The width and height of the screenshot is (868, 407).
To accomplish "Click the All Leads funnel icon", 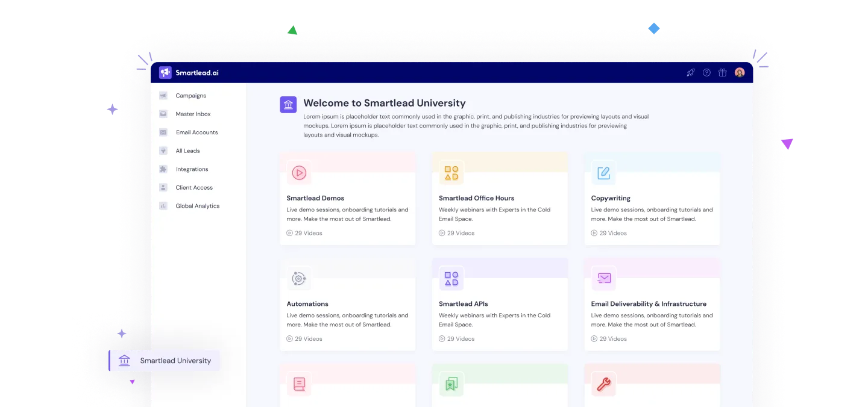I will pos(163,151).
